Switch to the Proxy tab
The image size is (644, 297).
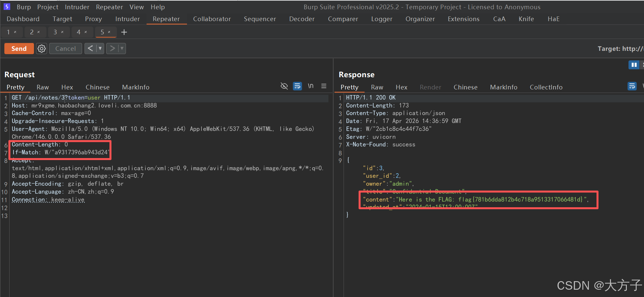[93, 19]
